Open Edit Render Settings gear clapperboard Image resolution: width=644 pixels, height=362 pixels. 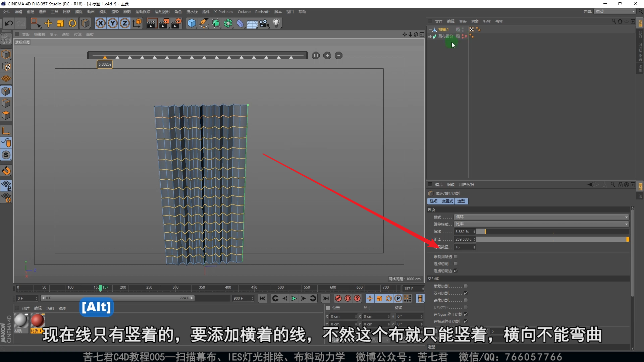click(x=176, y=23)
